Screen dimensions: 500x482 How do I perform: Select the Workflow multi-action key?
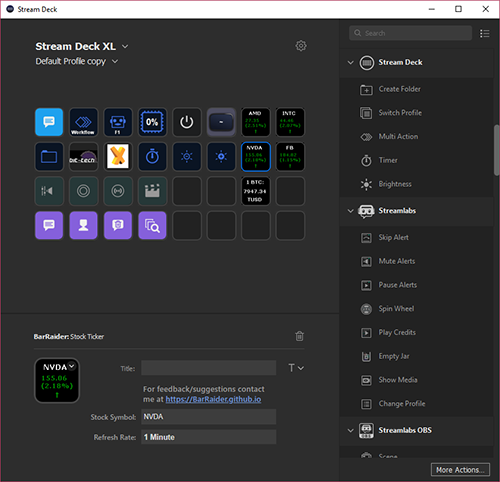(83, 122)
